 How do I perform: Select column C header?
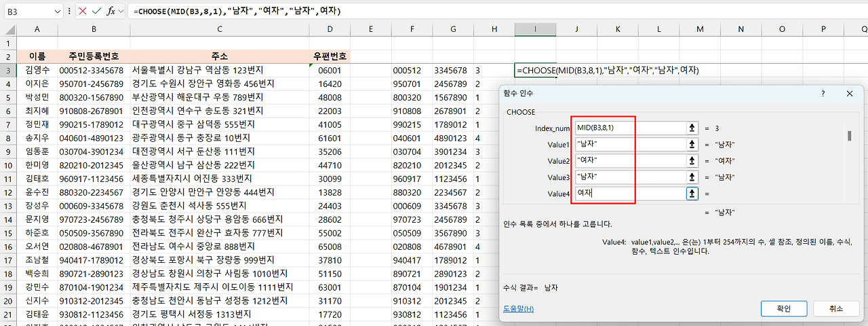coord(219,29)
